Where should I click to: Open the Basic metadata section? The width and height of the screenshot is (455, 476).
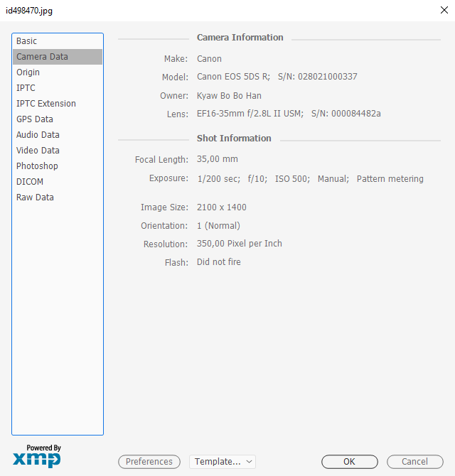(58, 41)
